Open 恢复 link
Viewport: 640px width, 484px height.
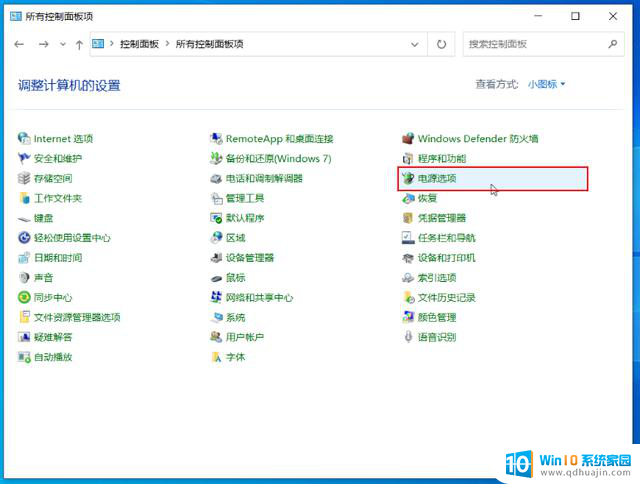tap(427, 198)
